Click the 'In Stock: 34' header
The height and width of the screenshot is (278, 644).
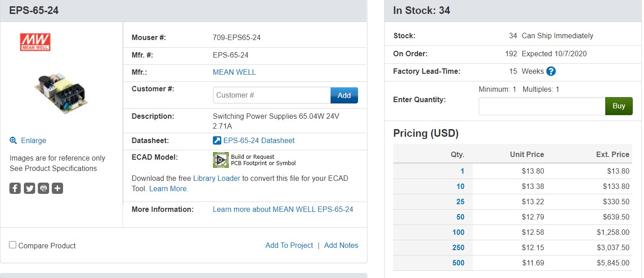(422, 10)
